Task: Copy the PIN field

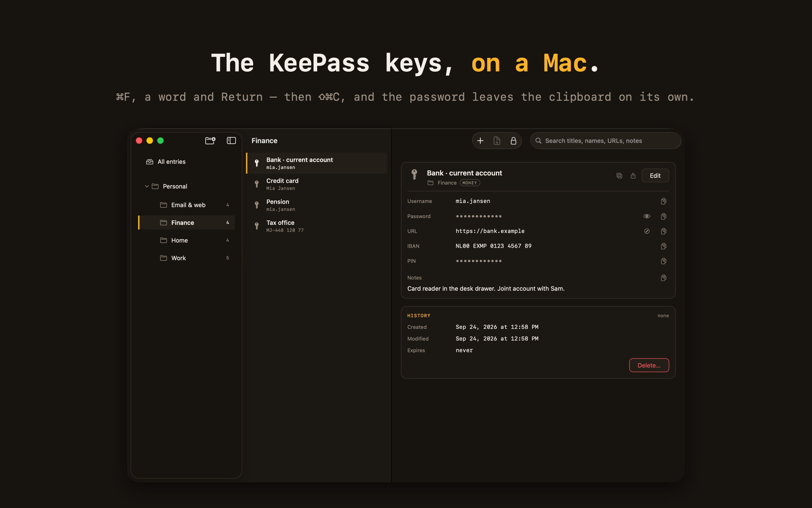Action: point(663,261)
